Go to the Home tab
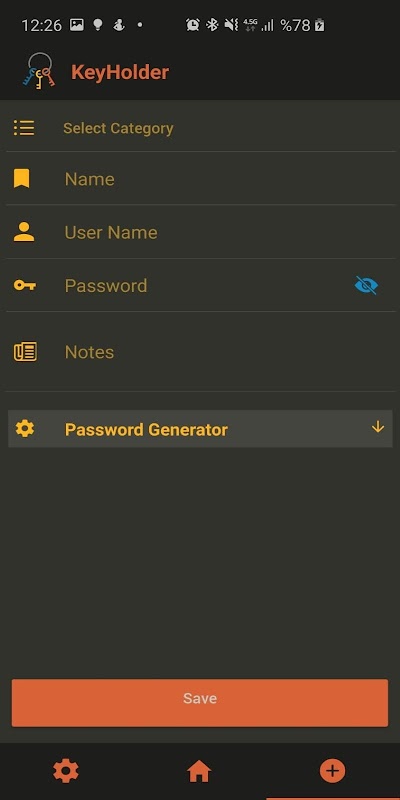The height and width of the screenshot is (800, 400). (x=199, y=771)
